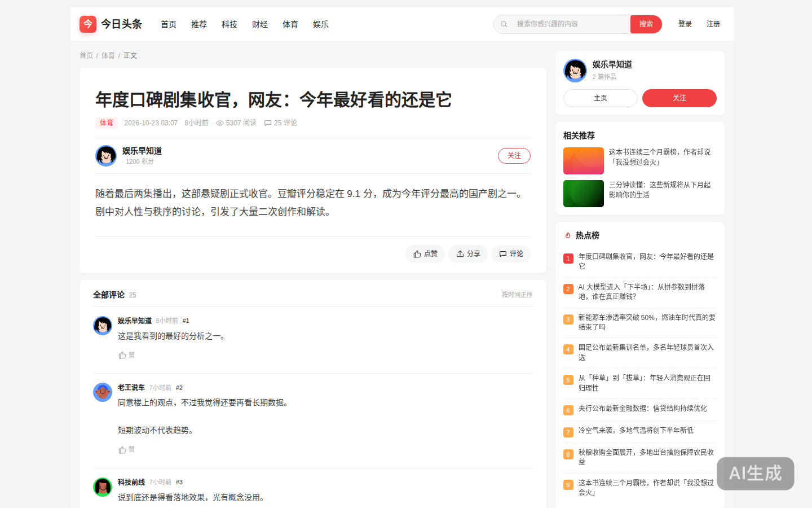
Task: Click the comment count icon showing 25 评论
Action: [268, 123]
